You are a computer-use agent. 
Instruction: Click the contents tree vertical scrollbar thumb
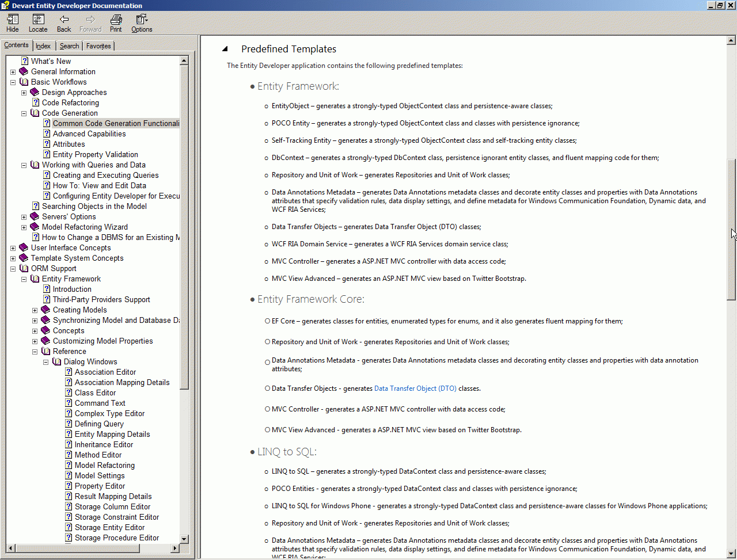(x=184, y=227)
